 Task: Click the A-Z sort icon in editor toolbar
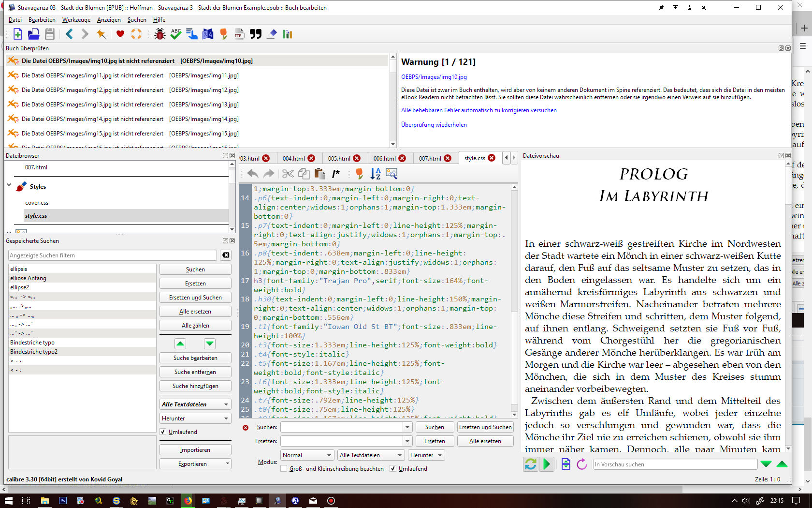(375, 174)
